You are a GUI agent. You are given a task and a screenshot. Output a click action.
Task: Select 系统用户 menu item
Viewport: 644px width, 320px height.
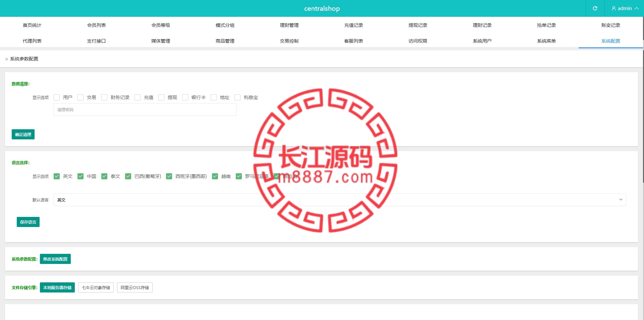pos(482,41)
